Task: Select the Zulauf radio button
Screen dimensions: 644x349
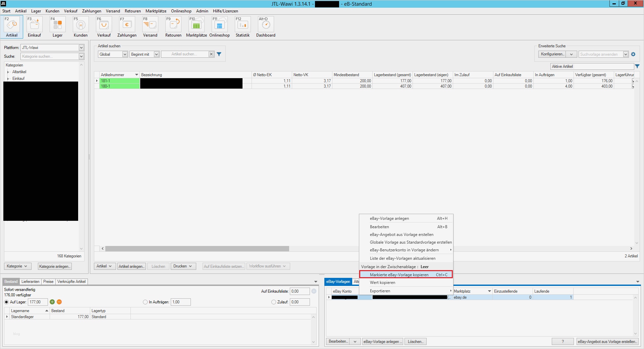Action: point(274,302)
